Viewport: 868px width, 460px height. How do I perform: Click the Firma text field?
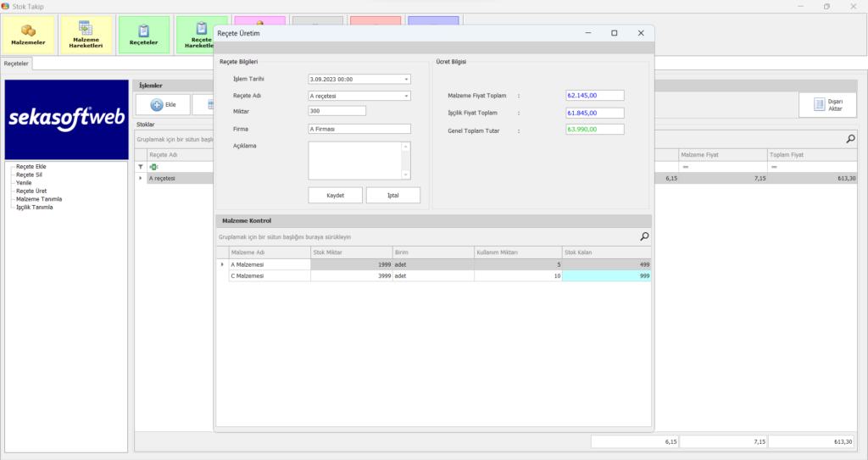pos(359,129)
